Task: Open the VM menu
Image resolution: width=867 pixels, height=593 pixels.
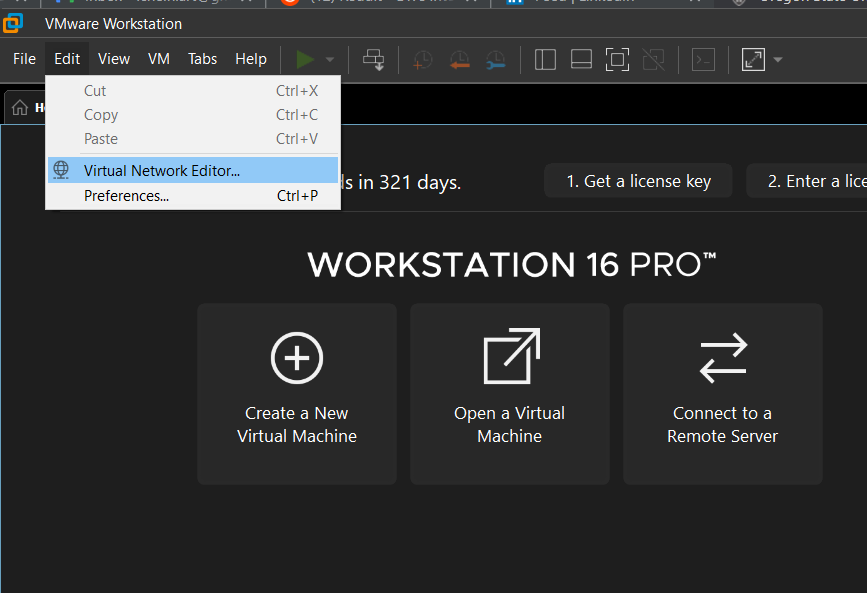Action: [159, 59]
